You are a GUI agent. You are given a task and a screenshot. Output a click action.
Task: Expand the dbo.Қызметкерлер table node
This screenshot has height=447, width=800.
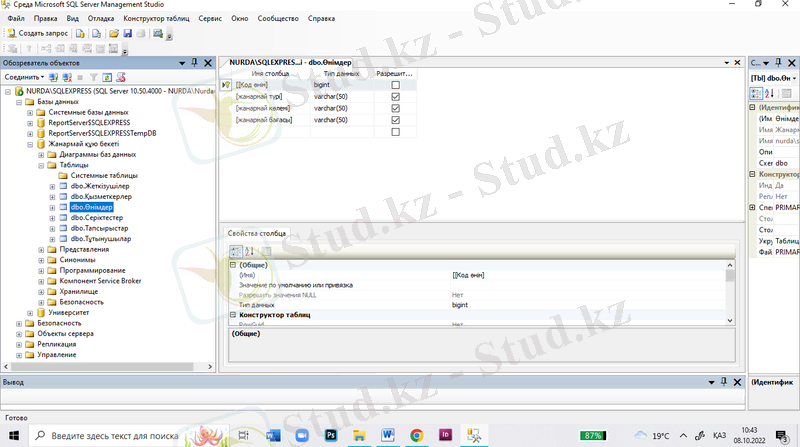pyautogui.click(x=52, y=197)
